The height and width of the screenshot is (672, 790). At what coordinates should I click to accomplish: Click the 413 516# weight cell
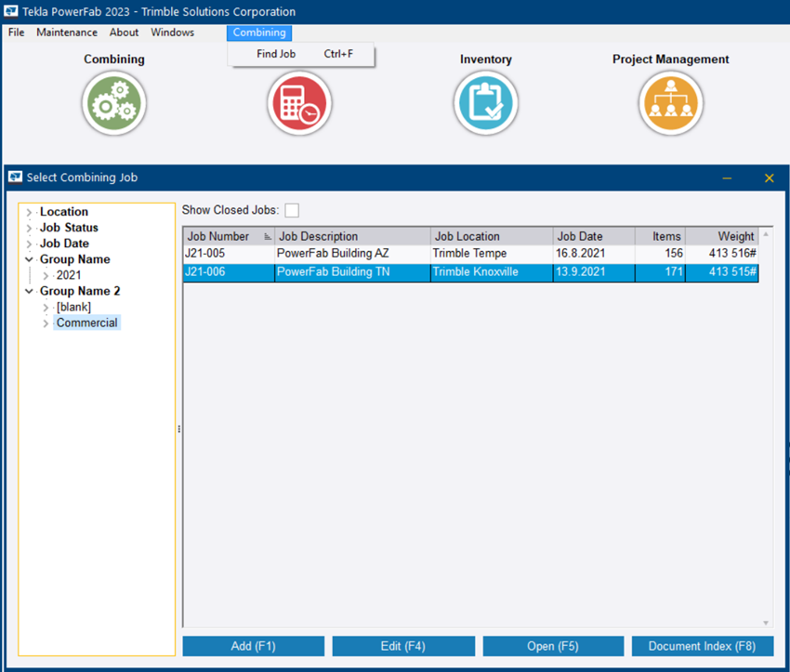click(722, 254)
